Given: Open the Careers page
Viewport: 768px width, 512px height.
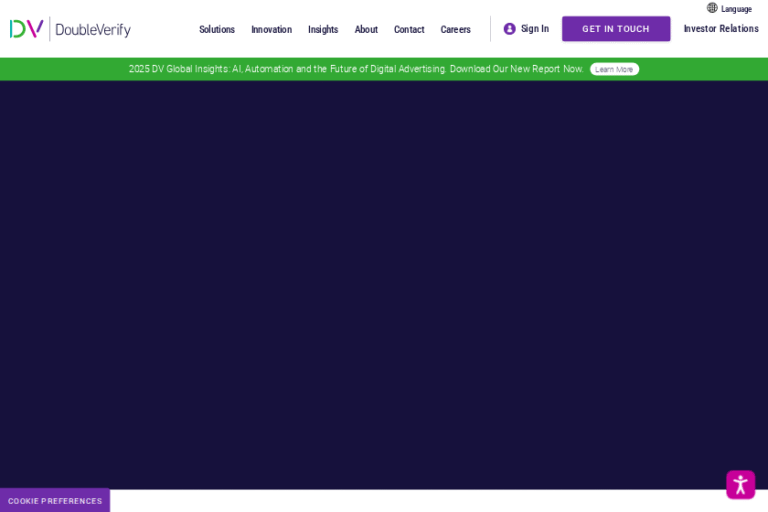Looking at the screenshot, I should [455, 30].
